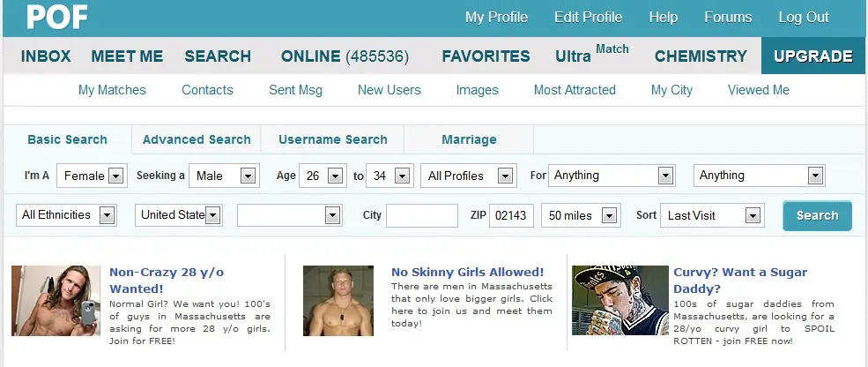Open the rightmost Anything dropdown

click(x=759, y=176)
